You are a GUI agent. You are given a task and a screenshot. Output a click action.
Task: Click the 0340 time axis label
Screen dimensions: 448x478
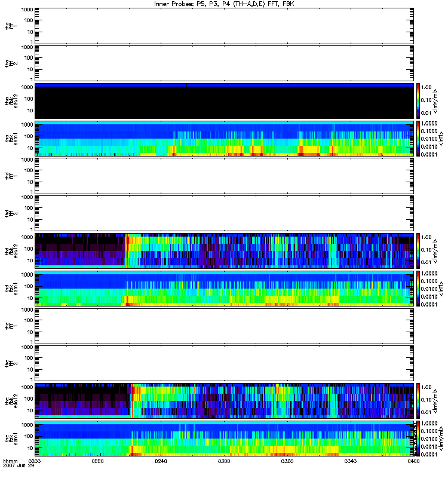(x=350, y=461)
